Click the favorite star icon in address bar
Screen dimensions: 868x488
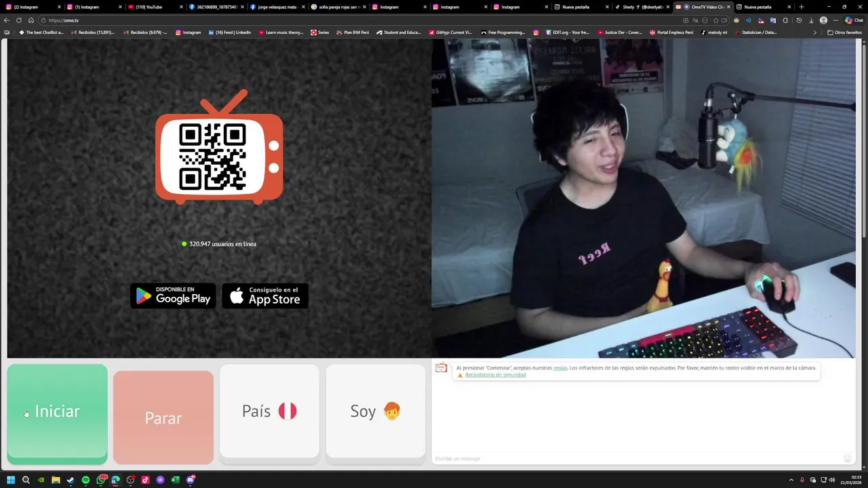point(716,20)
